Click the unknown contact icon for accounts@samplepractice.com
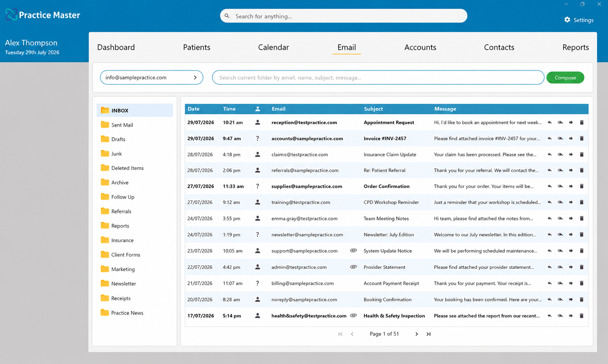608x364 pixels. point(257,138)
